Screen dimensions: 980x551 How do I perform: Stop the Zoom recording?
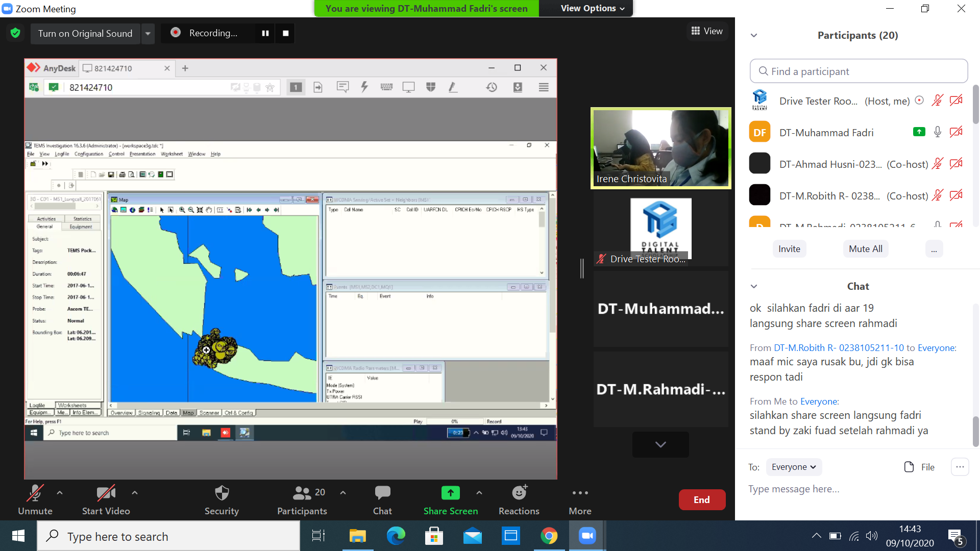(286, 33)
